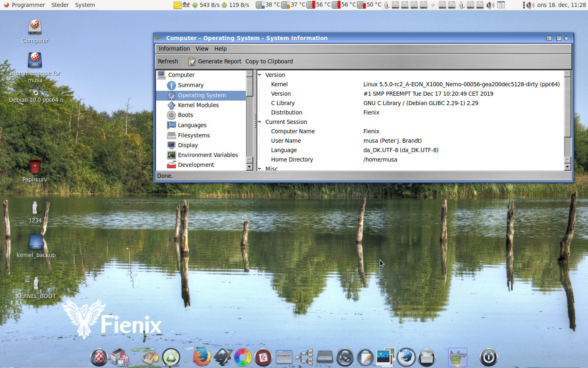Click the power button dock icon

[x=488, y=357]
